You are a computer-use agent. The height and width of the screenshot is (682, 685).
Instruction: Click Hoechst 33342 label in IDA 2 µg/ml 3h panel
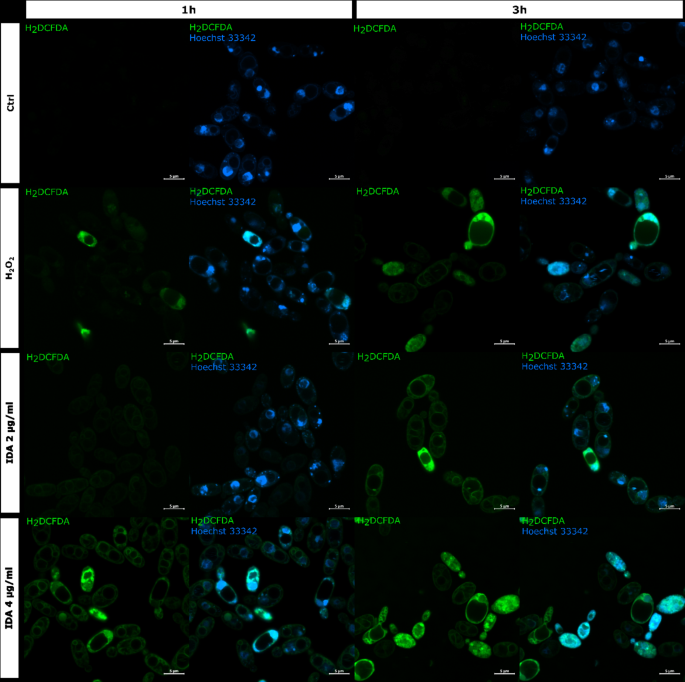554,366
